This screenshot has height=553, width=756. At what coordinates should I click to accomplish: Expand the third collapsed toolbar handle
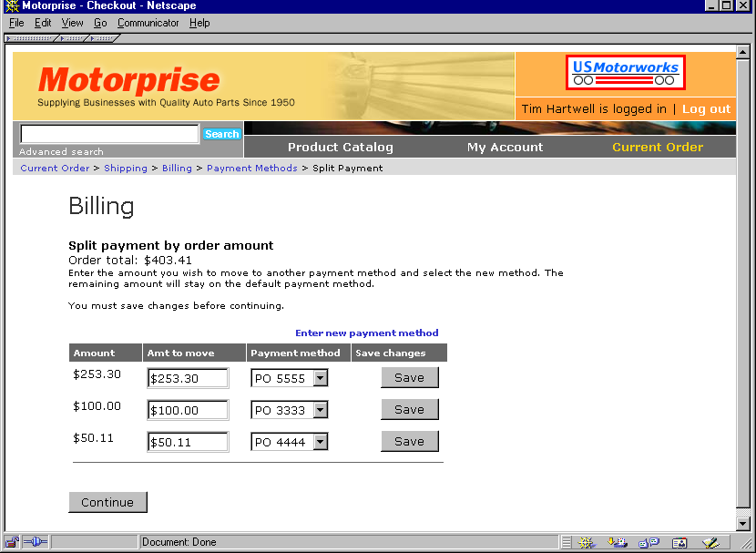click(x=104, y=38)
